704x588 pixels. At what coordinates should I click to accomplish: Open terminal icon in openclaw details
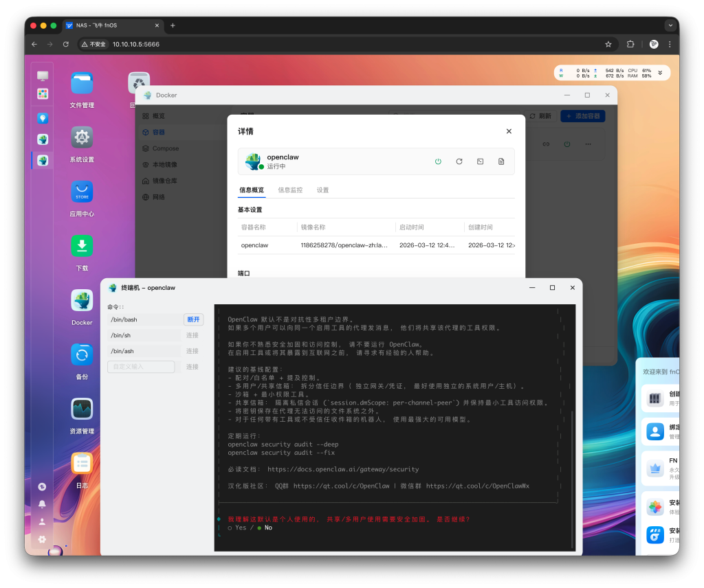click(x=480, y=161)
